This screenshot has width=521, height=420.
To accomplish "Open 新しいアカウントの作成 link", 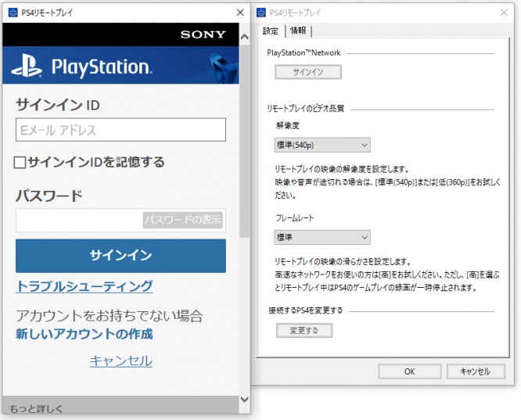I will pos(84,334).
